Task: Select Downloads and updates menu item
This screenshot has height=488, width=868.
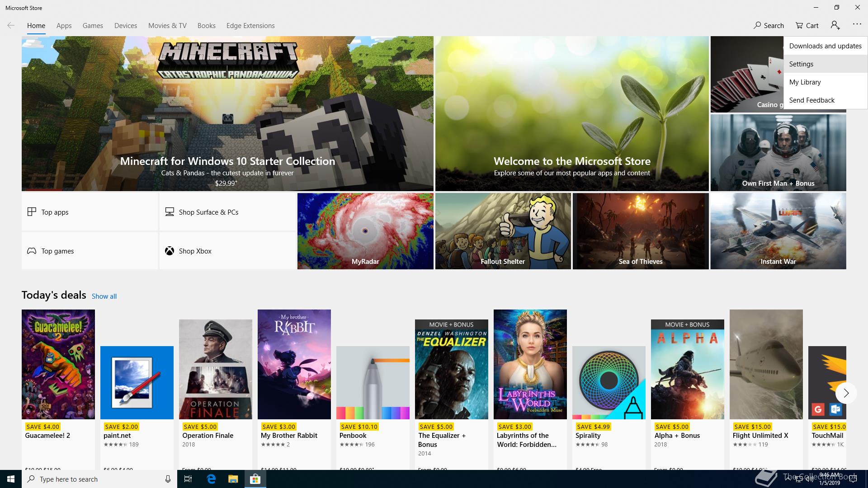Action: (x=826, y=46)
